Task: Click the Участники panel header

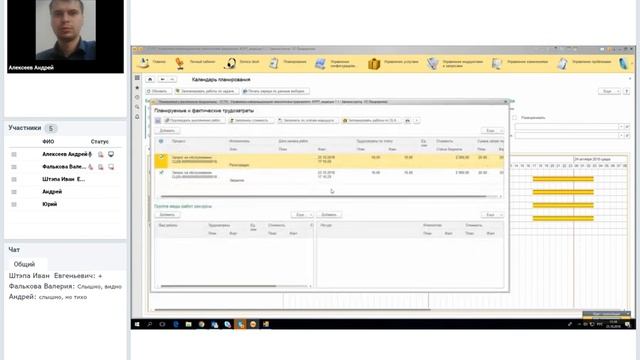Action: (25, 128)
